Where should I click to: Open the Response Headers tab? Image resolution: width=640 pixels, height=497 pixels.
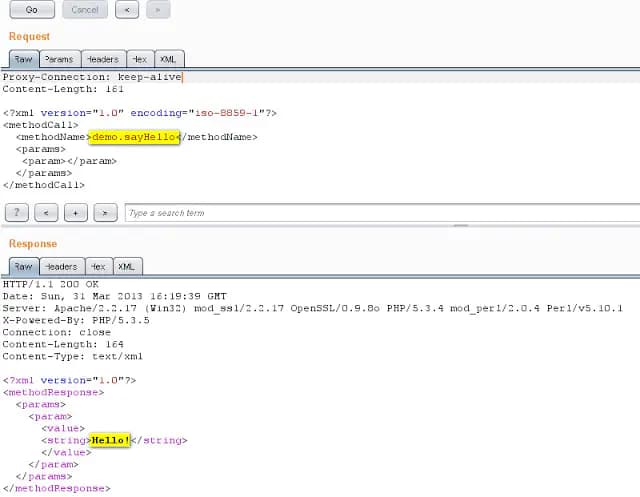(60, 267)
